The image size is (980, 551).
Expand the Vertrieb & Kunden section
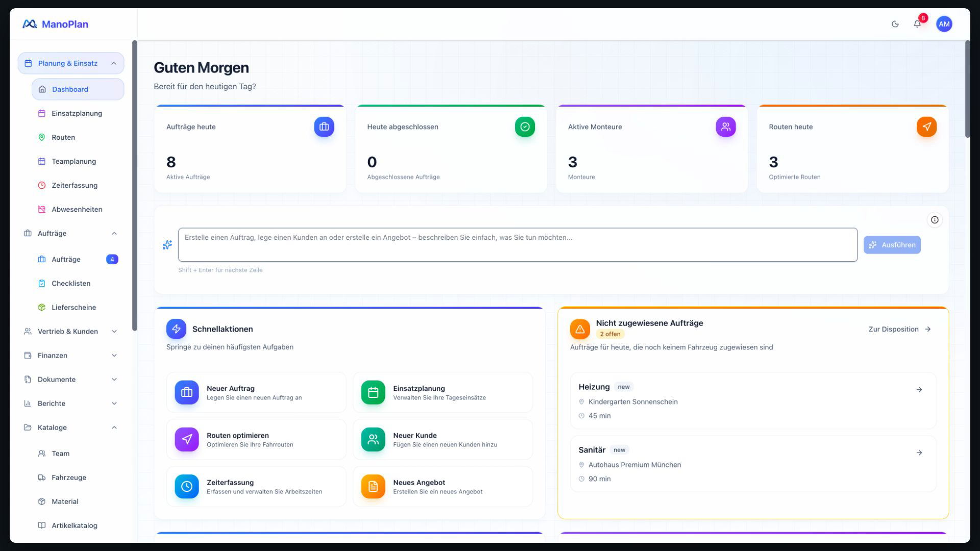[x=71, y=331]
